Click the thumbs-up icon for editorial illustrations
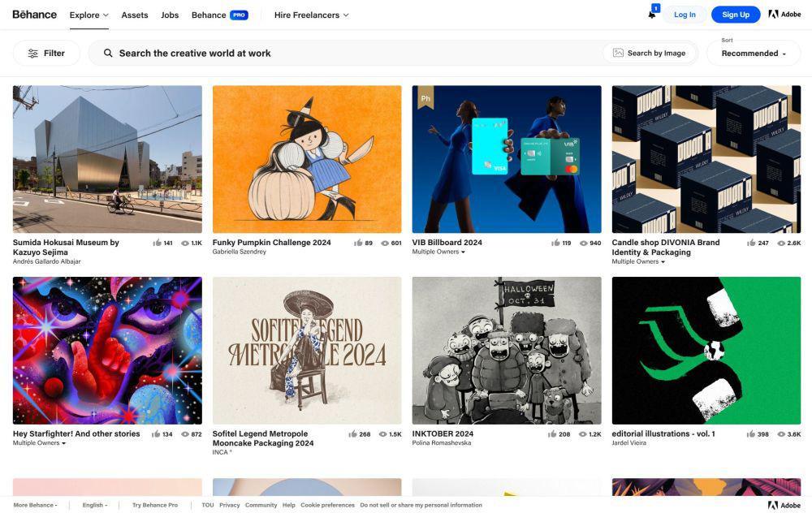Image resolution: width=812 pixels, height=513 pixels. [x=751, y=433]
